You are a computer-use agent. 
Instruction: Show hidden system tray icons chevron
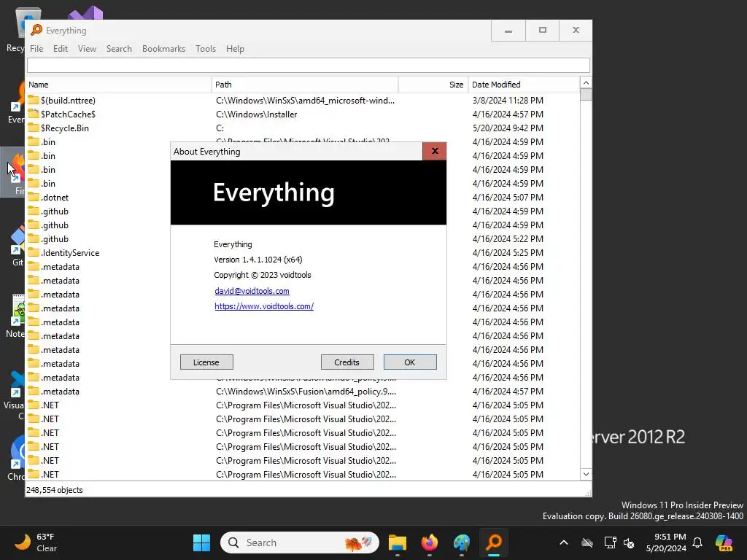564,542
